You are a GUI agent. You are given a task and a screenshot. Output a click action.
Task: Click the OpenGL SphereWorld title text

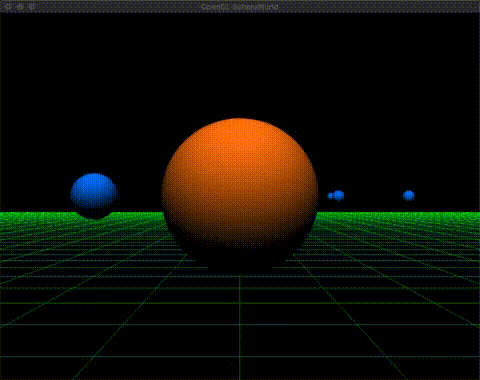240,7
